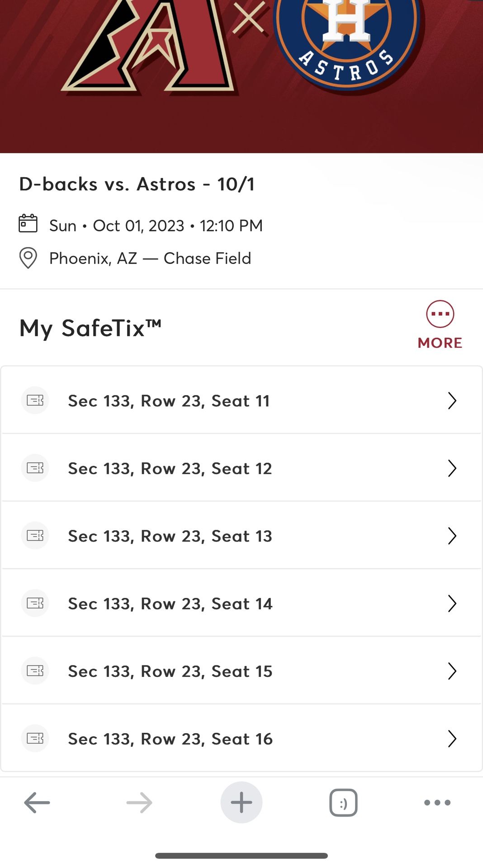
Task: Tap the location pin icon
Action: tap(28, 258)
